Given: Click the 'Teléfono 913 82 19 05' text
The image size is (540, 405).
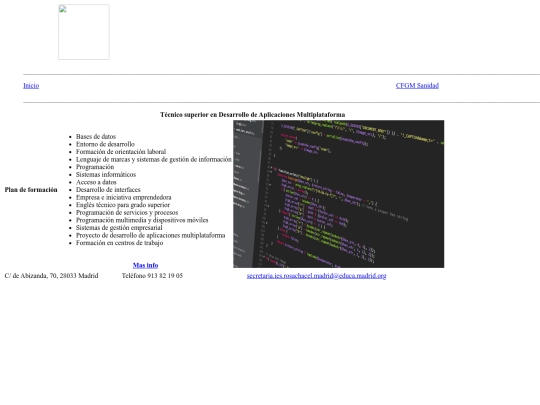Looking at the screenshot, I should click(x=152, y=276).
